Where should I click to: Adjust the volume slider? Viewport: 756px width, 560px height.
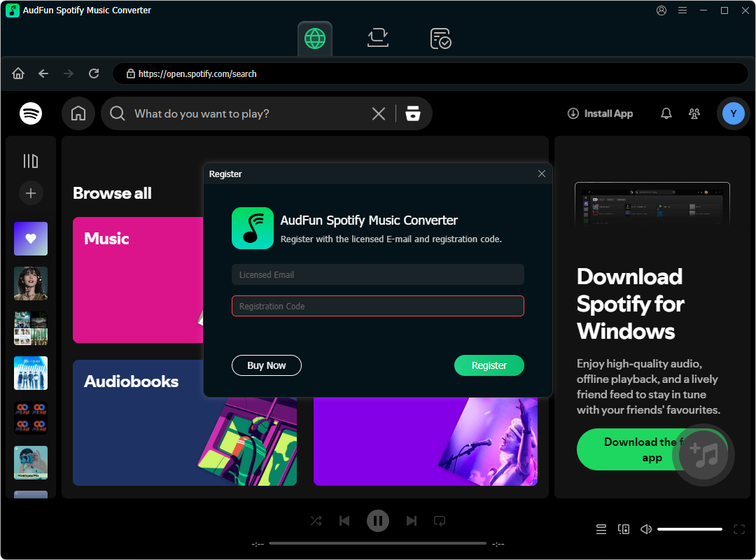click(x=689, y=529)
